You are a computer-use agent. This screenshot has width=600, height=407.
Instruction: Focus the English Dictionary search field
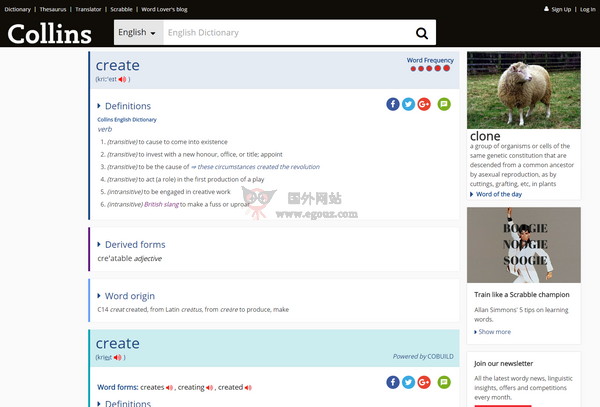tap(289, 33)
